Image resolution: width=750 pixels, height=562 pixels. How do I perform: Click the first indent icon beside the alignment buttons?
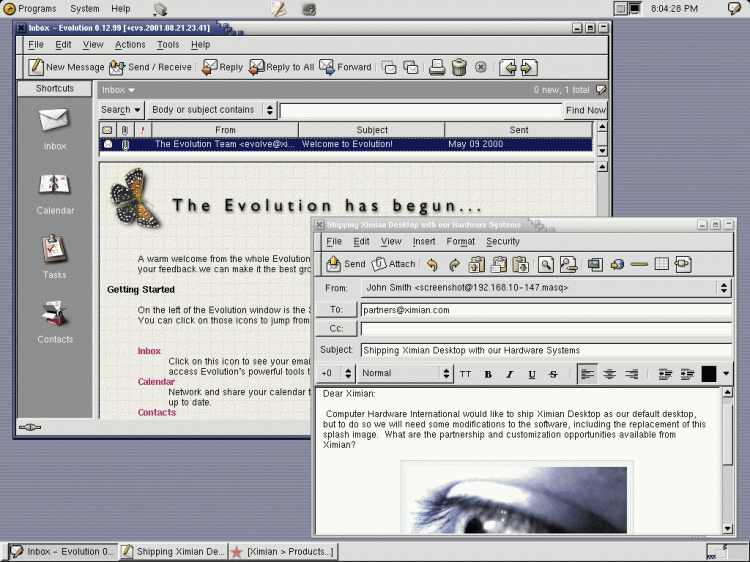pyautogui.click(x=665, y=374)
